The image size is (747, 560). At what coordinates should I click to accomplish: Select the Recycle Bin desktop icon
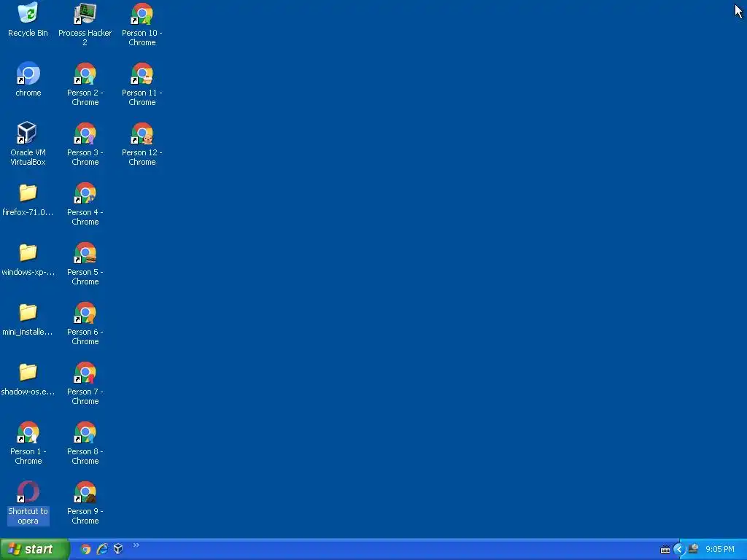(x=28, y=20)
